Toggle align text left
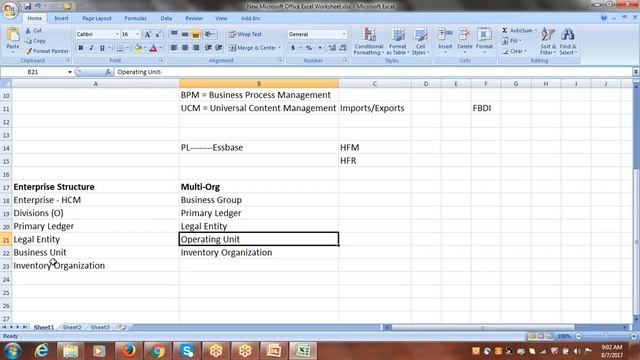The image size is (640, 360). coord(174,48)
